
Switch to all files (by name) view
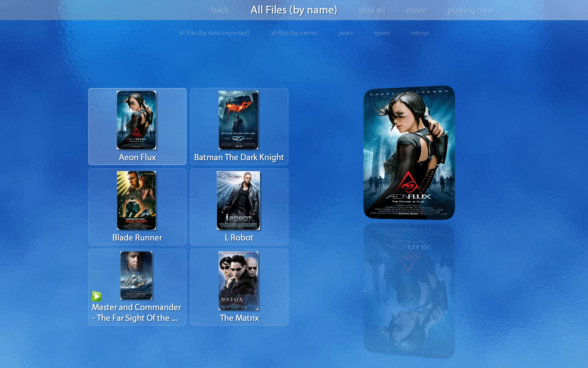pyautogui.click(x=294, y=33)
